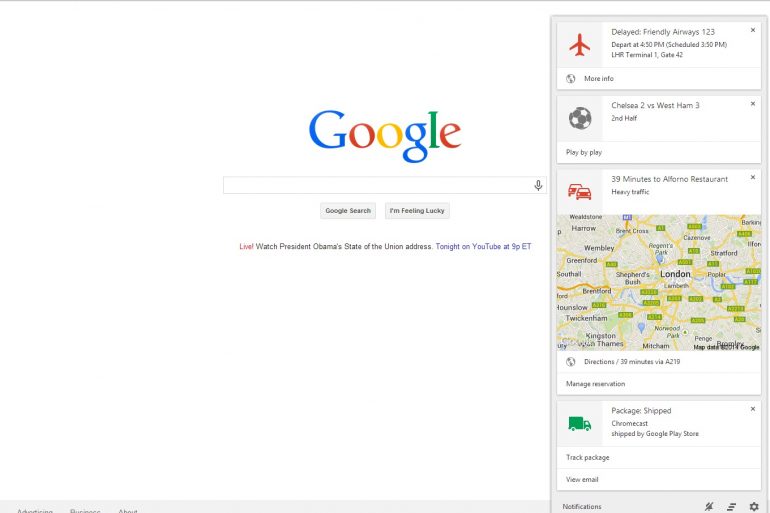Click the red airplane flight icon
This screenshot has height=513, width=770.
click(x=579, y=45)
